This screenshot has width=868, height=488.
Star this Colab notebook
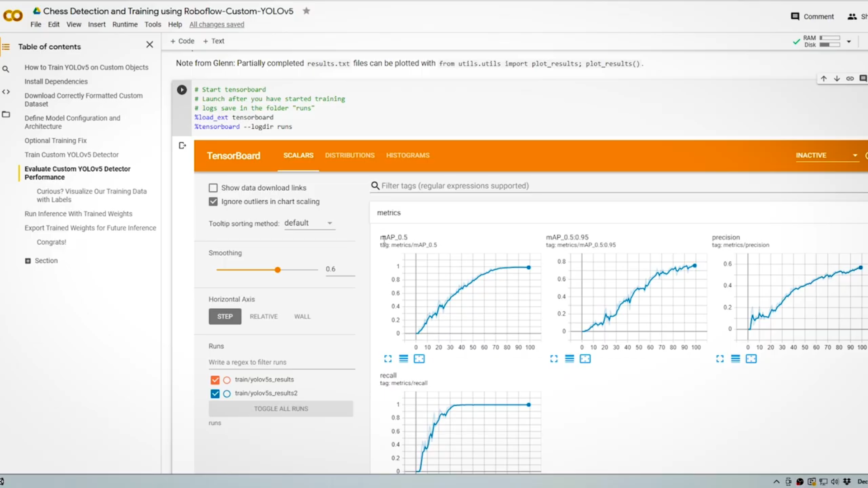[307, 11]
